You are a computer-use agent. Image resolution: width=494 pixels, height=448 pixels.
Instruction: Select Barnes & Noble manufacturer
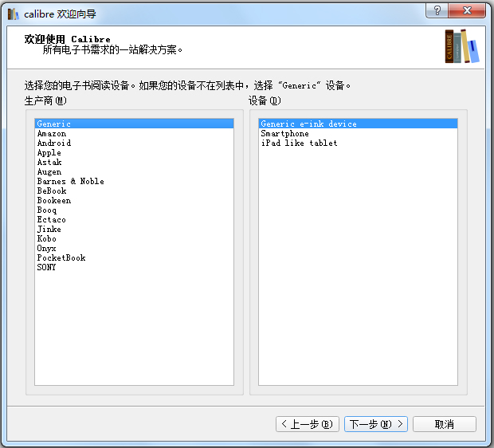pyautogui.click(x=134, y=181)
